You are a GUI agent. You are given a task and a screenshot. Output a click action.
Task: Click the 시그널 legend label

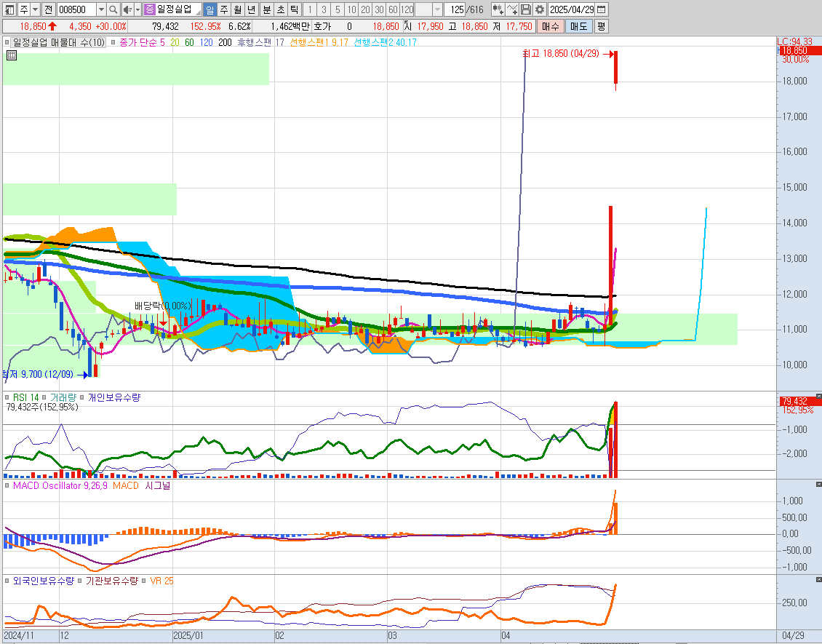(158, 485)
